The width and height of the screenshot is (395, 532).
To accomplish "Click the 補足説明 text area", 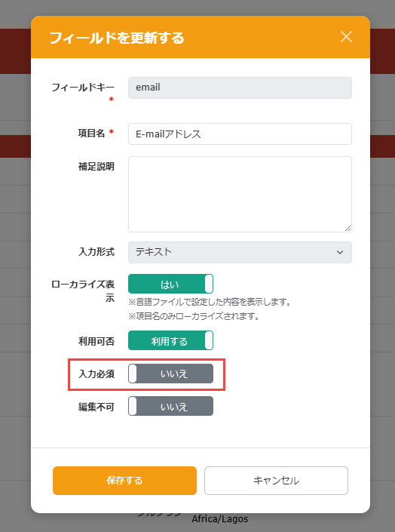I will (x=240, y=195).
